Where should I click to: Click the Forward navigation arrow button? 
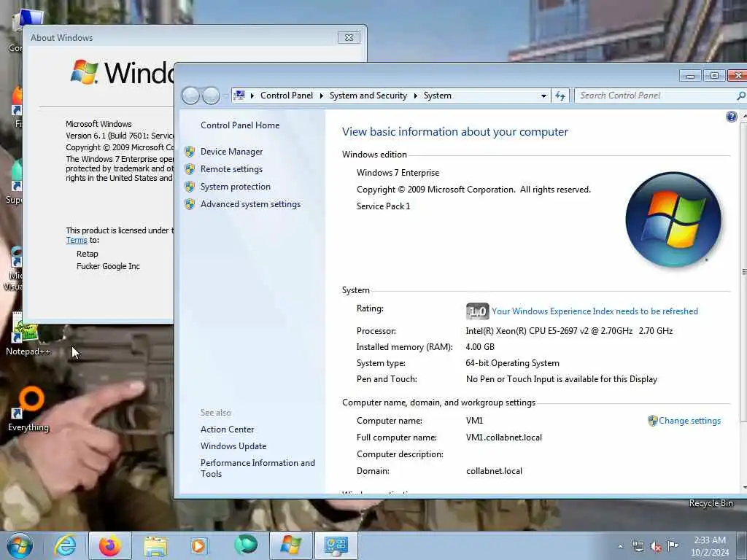click(x=211, y=96)
